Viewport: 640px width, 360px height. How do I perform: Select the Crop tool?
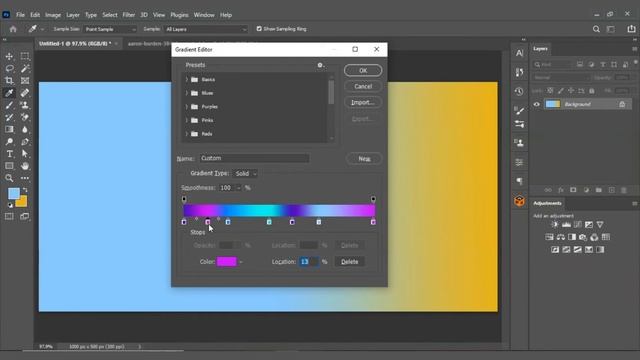(9, 81)
